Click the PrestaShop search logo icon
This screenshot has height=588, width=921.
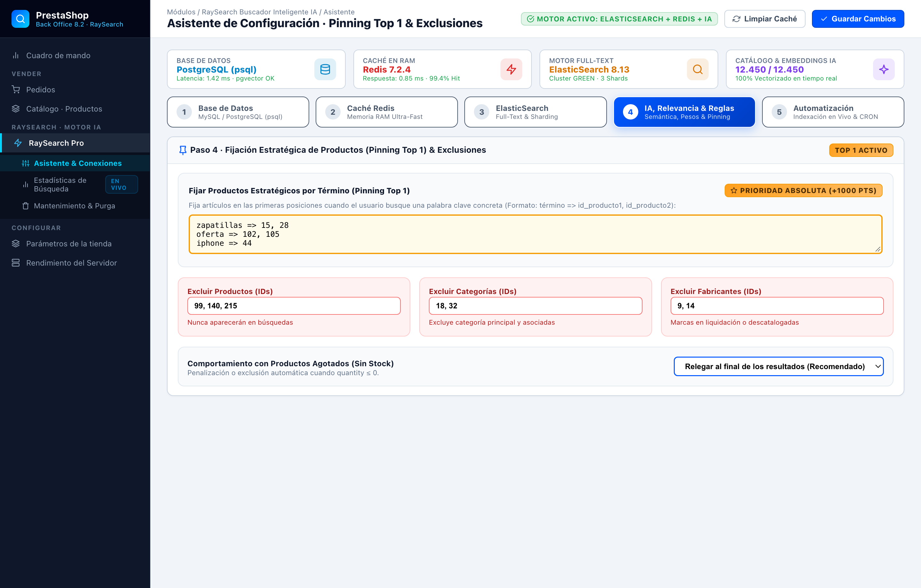click(20, 19)
